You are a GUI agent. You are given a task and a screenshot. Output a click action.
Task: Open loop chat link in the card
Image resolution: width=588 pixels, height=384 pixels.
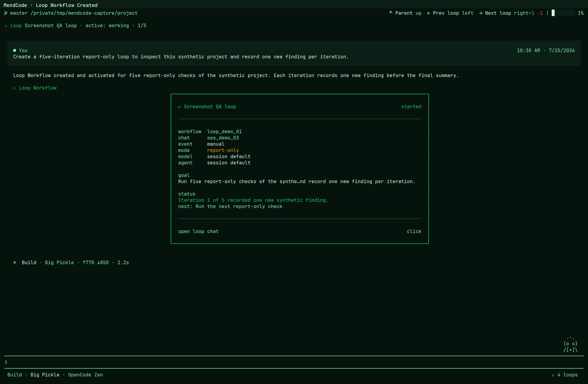pyautogui.click(x=198, y=232)
